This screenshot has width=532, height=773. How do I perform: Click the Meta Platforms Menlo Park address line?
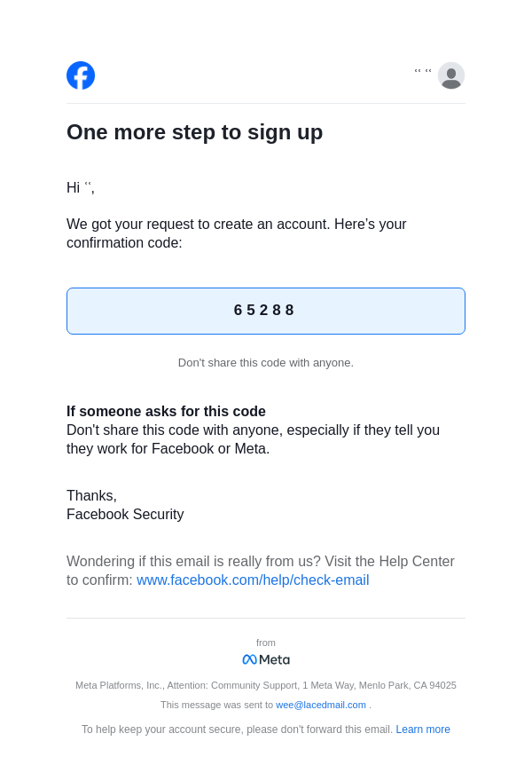click(265, 685)
